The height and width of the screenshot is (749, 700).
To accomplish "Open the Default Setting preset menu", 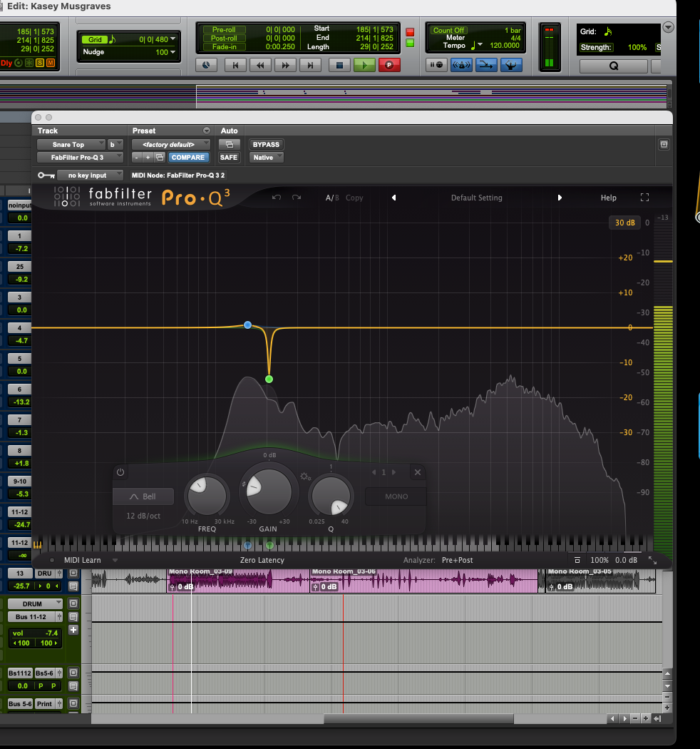I will pos(477,198).
